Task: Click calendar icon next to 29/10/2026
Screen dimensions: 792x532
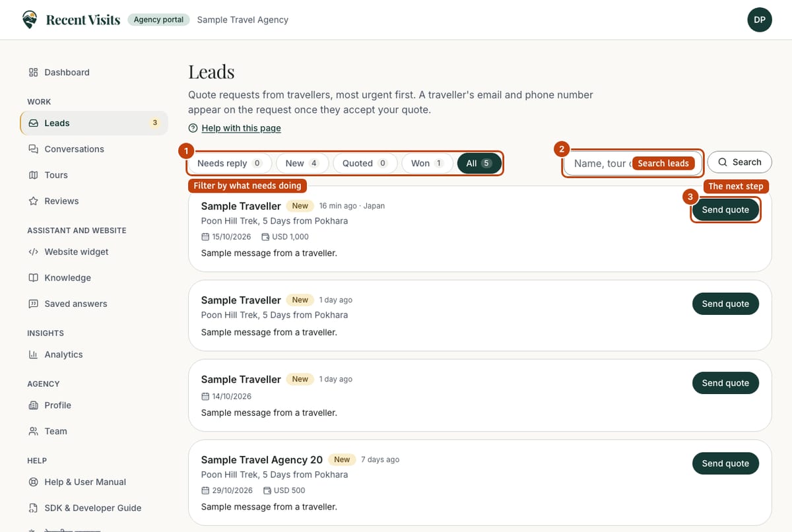Action: tap(205, 490)
